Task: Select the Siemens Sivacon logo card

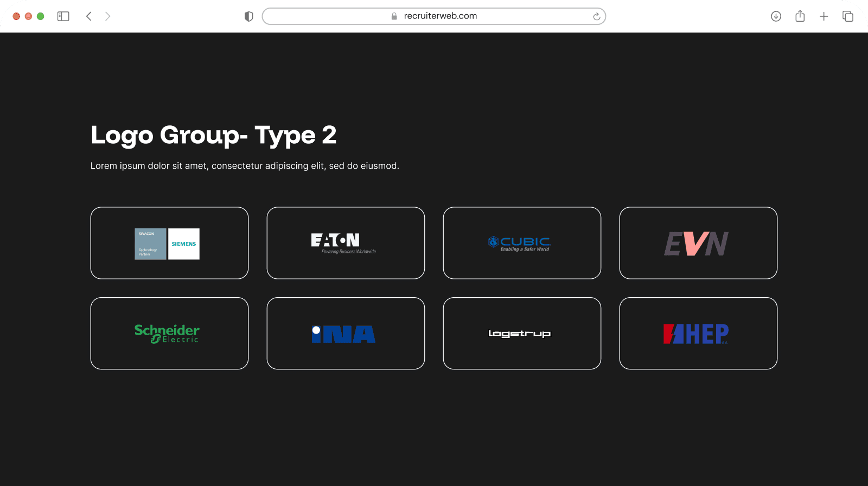Action: click(x=169, y=243)
